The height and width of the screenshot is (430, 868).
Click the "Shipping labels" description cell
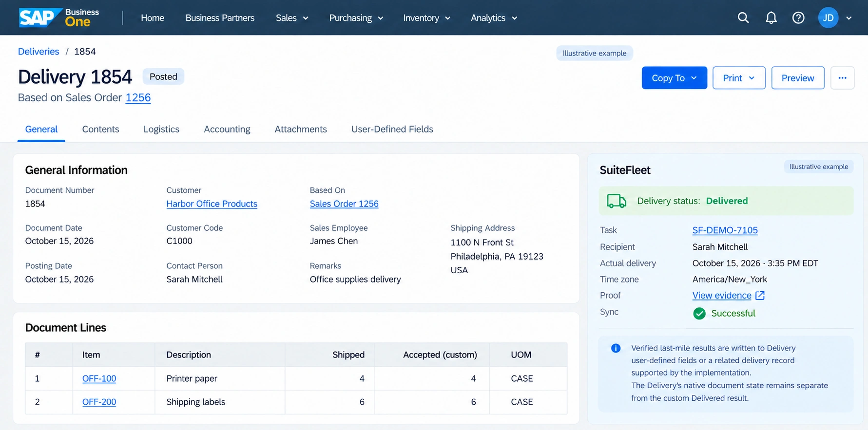220,402
